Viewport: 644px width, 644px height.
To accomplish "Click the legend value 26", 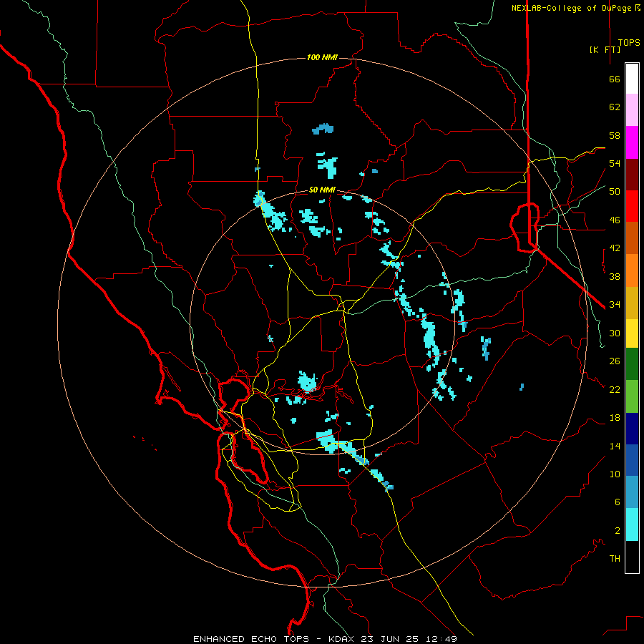I will coord(615,361).
